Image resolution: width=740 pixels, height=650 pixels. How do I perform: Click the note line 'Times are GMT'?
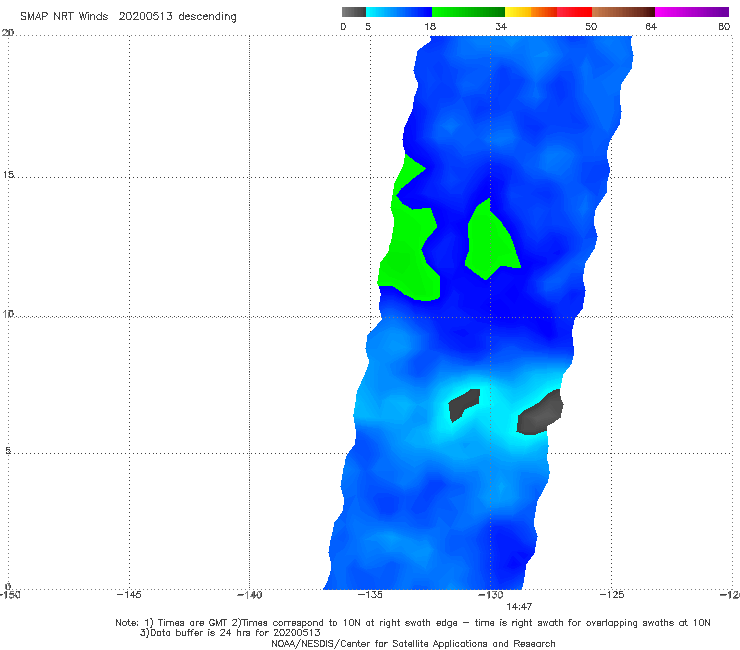[192, 623]
